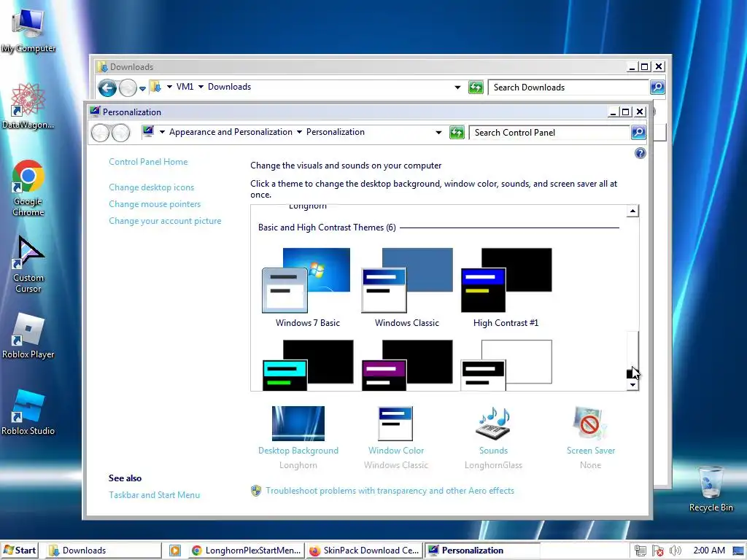Open My Computer desktop icon

click(28, 30)
